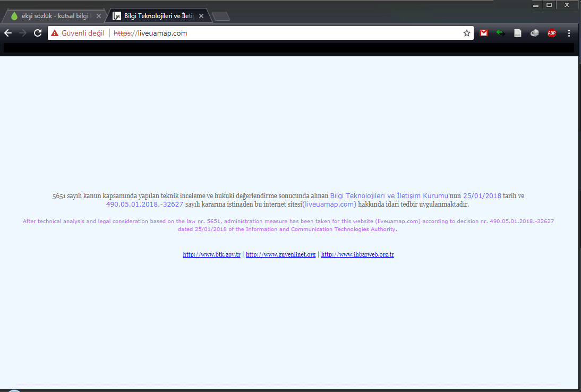This screenshot has height=392, width=581.
Task: Open the Adblock Plus extension
Action: pos(552,33)
